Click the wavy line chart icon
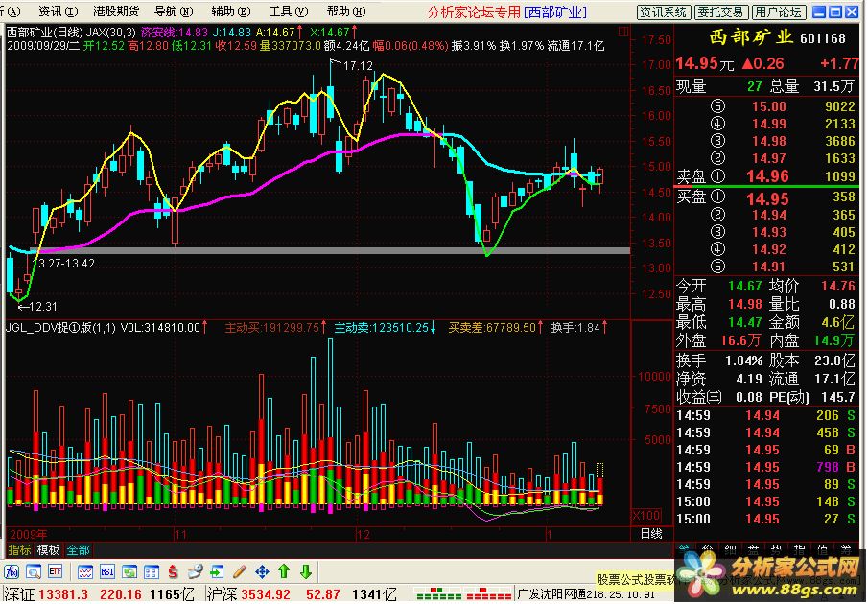 coord(85,571)
